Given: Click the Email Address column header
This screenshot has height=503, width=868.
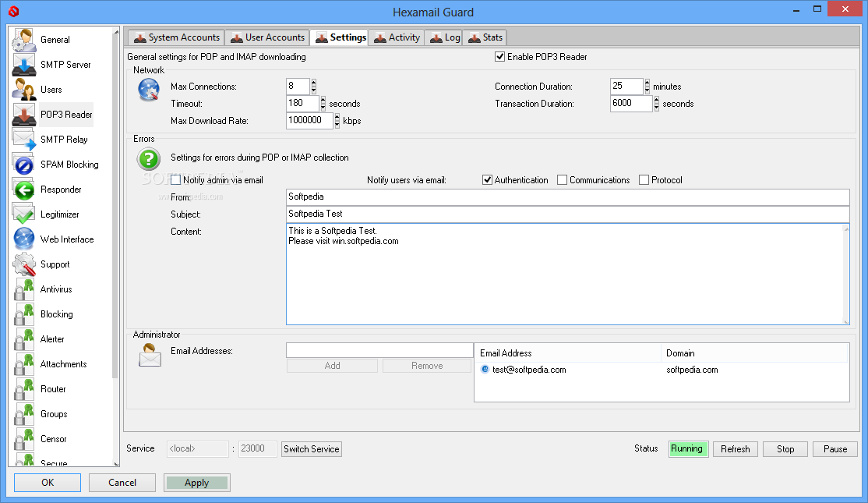Looking at the screenshot, I should click(568, 352).
